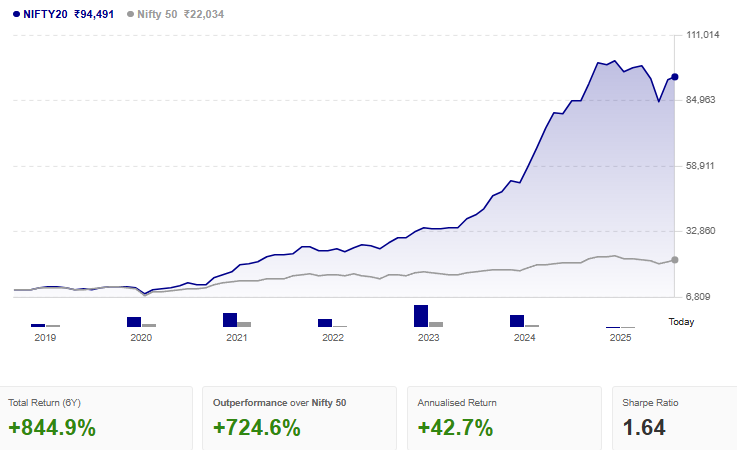The image size is (737, 450).
Task: Open the Annualised Return card
Action: [x=504, y=418]
